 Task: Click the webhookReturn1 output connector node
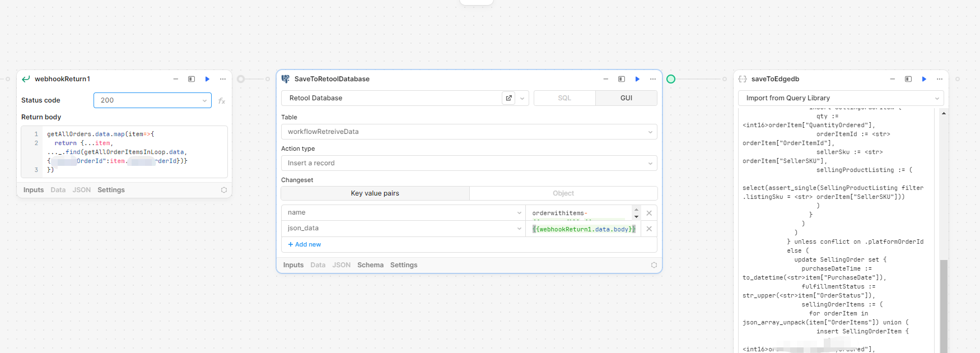pos(241,79)
